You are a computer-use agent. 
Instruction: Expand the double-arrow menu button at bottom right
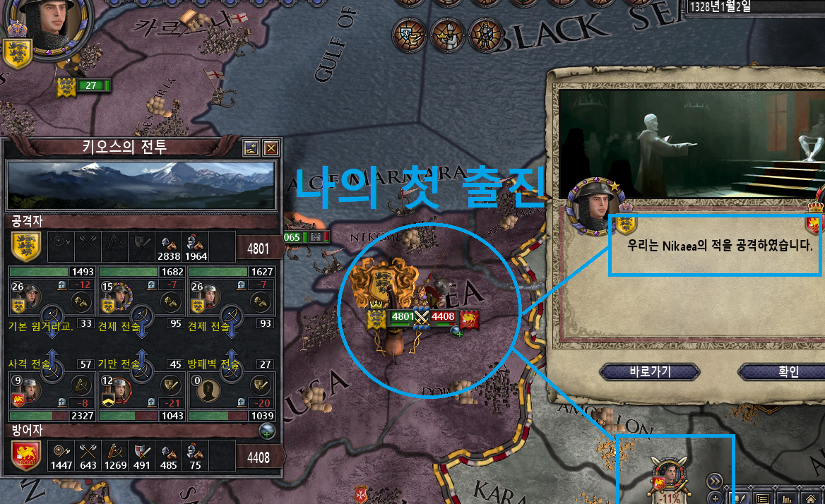point(714,481)
